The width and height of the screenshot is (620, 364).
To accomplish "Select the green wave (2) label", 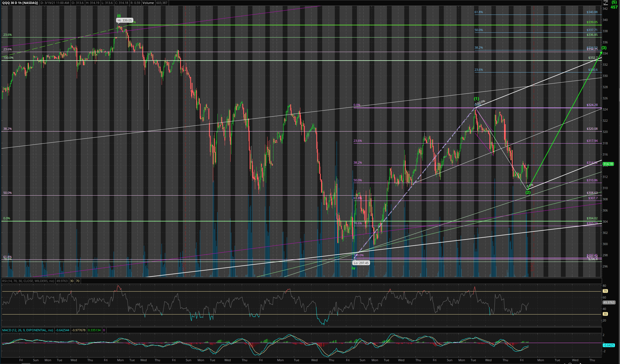I will click(528, 192).
